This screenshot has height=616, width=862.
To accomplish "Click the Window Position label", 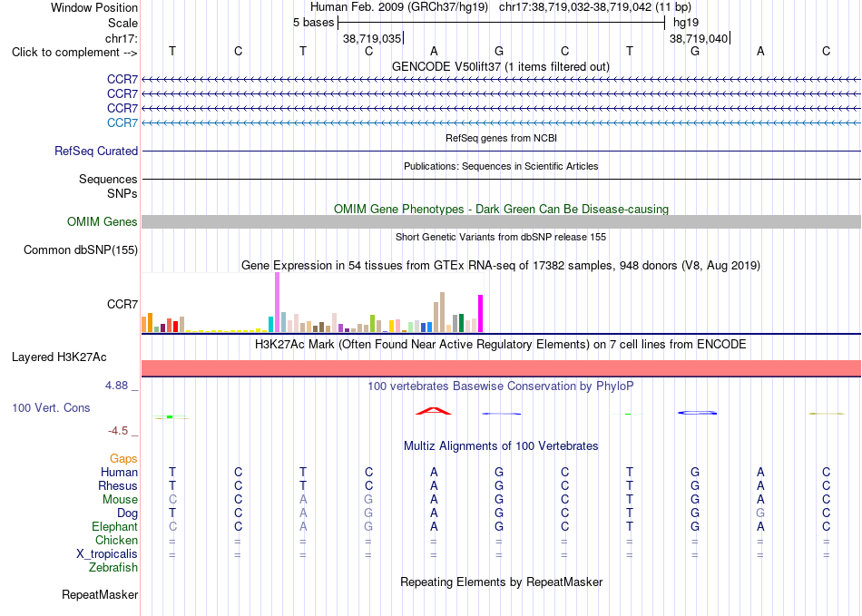I will (x=94, y=7).
